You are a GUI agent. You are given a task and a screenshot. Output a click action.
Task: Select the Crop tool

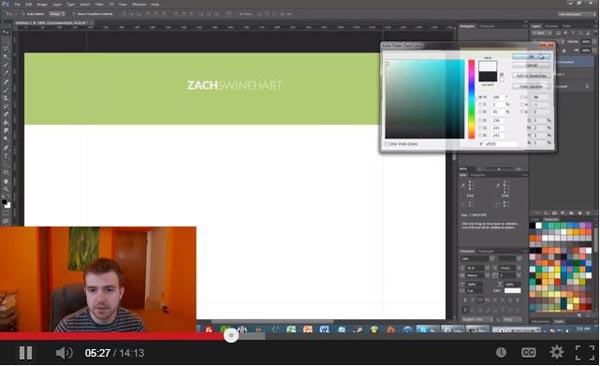click(6, 65)
